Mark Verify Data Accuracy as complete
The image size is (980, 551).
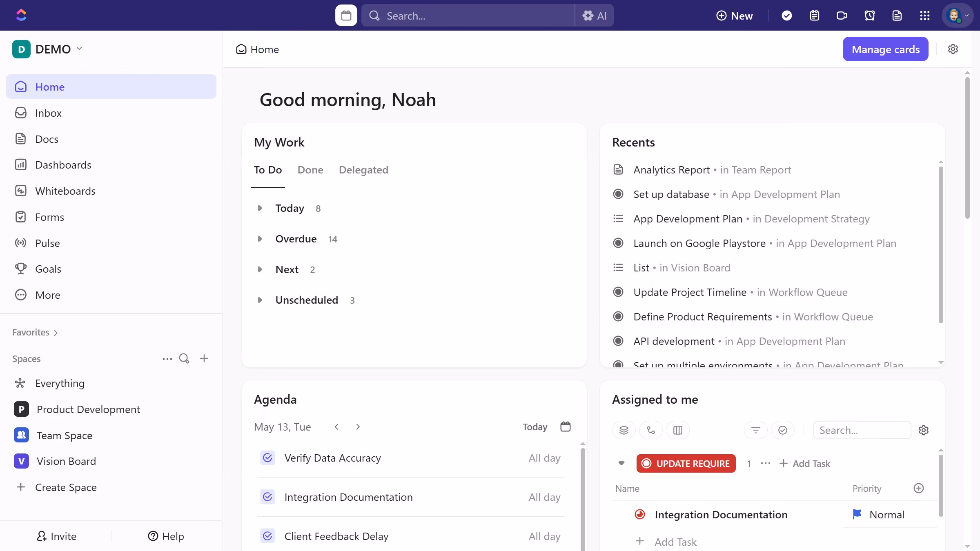coord(267,458)
